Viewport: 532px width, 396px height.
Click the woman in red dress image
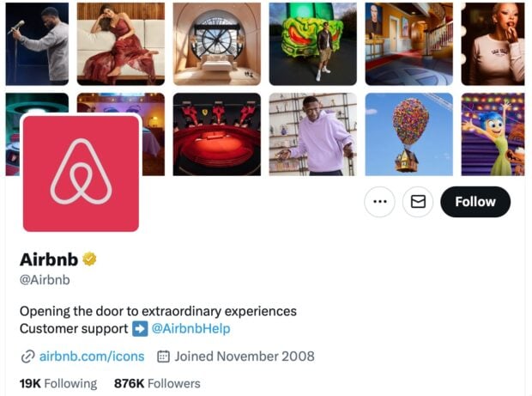(121, 44)
